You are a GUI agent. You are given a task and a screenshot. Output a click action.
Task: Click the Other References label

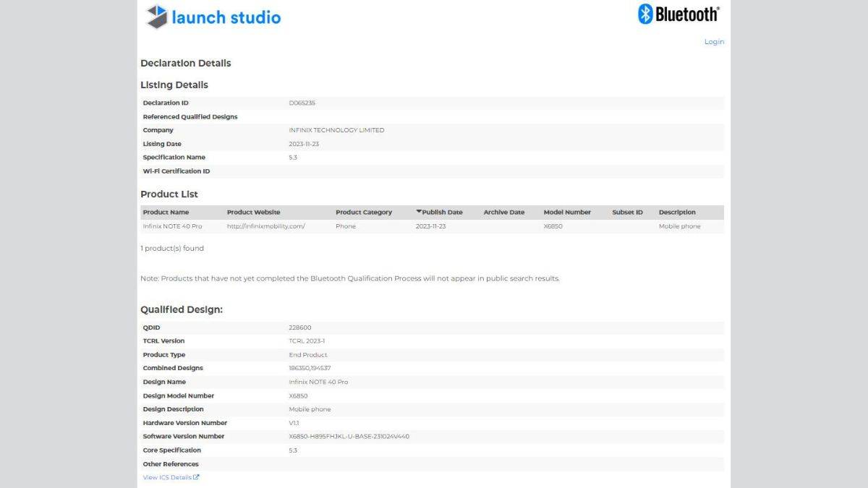click(171, 464)
